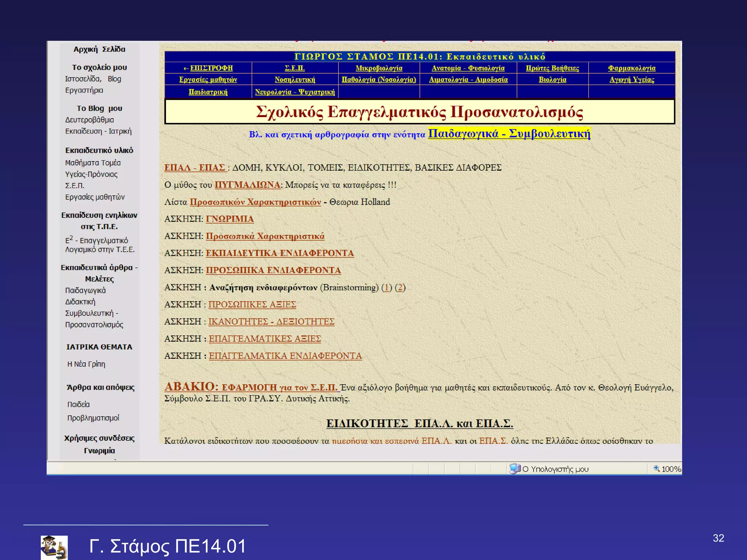Viewport: 747px width, 560px height.
Task: Open Η Νέα Γρίπη sidebar item
Action: [86, 364]
